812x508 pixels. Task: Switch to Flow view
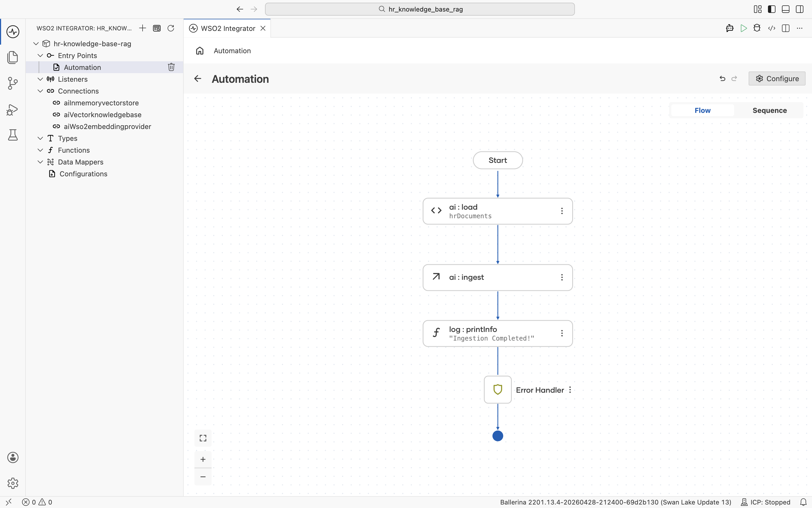click(702, 110)
